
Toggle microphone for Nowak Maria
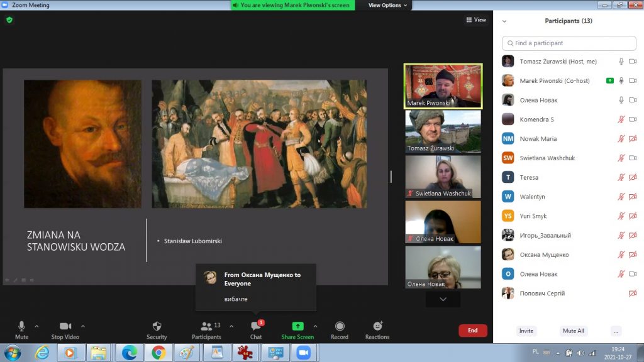tap(621, 139)
